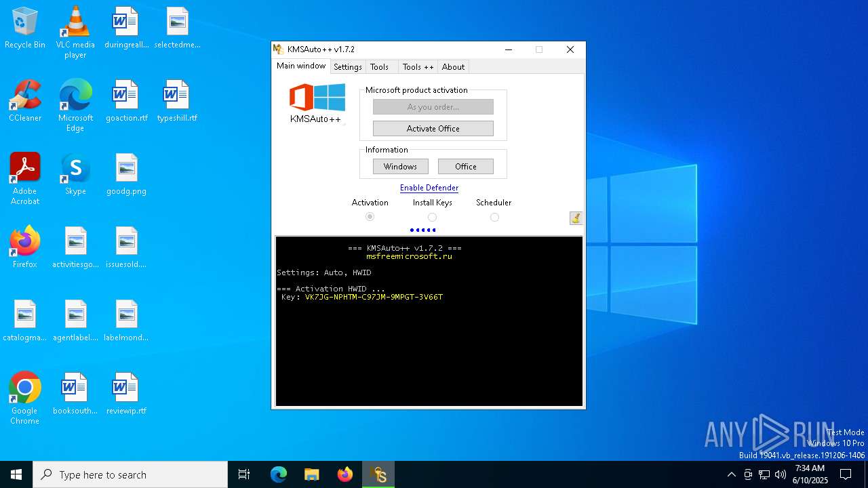The width and height of the screenshot is (868, 488).
Task: Select the Activation radio button
Action: (x=370, y=217)
